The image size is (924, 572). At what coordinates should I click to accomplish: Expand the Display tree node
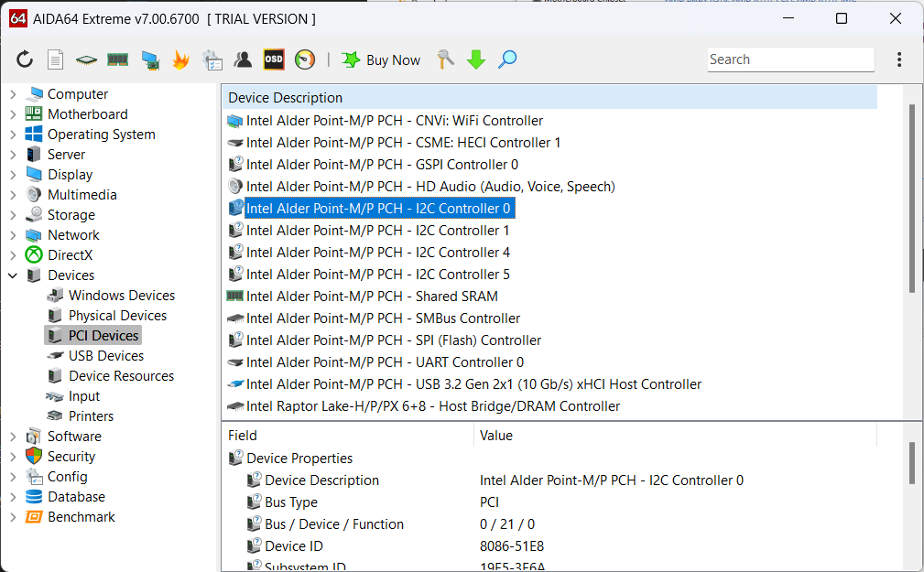point(13,175)
